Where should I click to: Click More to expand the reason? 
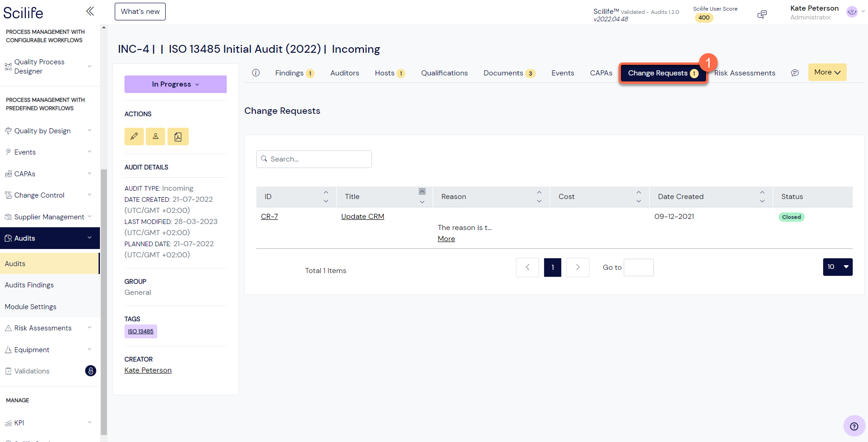(x=446, y=239)
